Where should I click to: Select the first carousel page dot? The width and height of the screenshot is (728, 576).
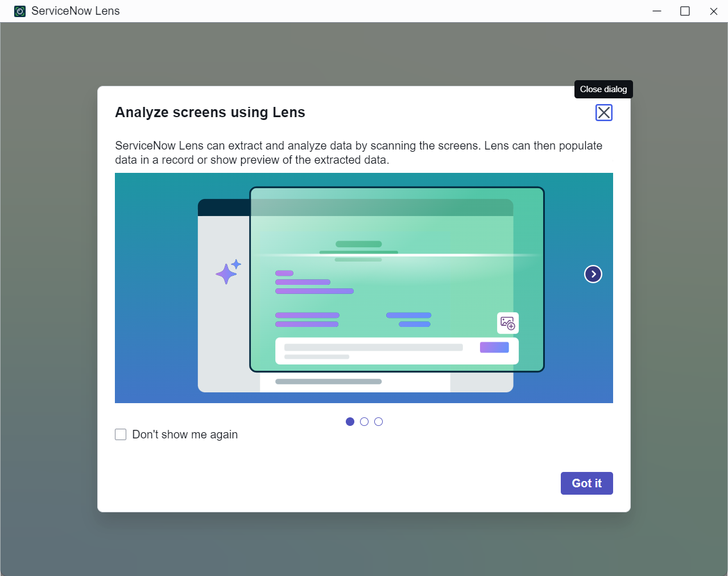click(x=350, y=421)
